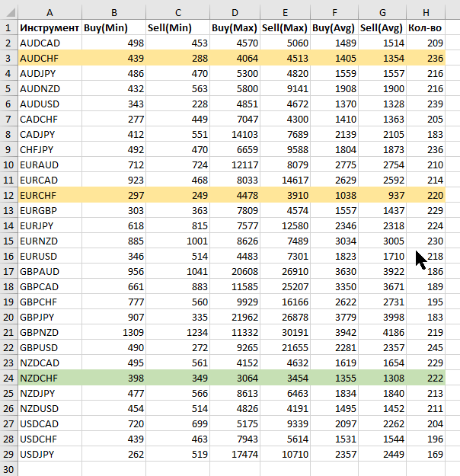Click the Sell(Avg) header cell

click(382, 27)
